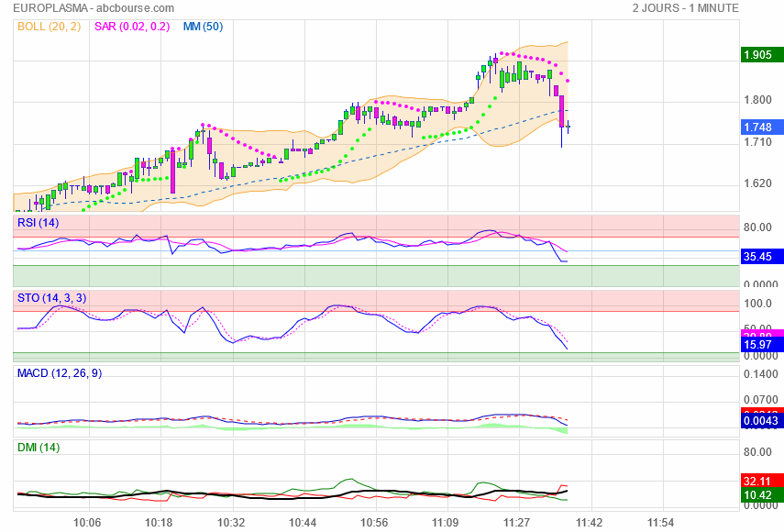
Task: Click the MACD 0.1400 axis label
Action: click(x=760, y=374)
